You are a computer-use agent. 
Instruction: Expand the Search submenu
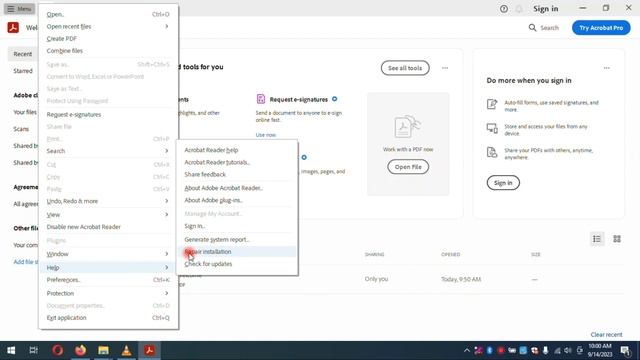(108, 151)
